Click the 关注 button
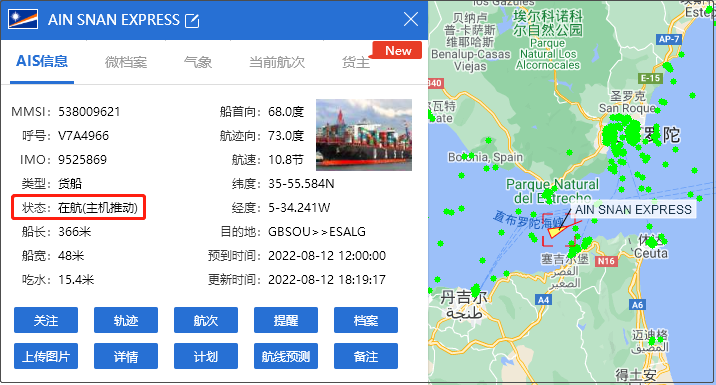Image resolution: width=716 pixels, height=385 pixels. tap(46, 320)
